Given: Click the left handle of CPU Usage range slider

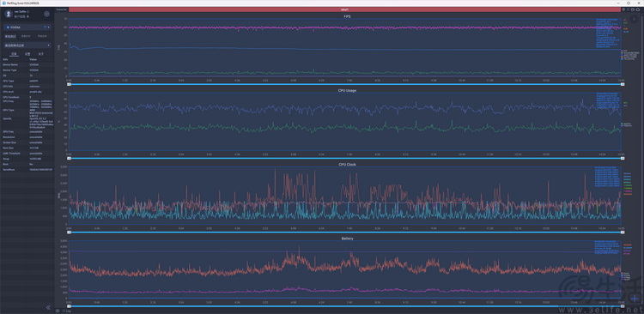Looking at the screenshot, I should click(69, 158).
